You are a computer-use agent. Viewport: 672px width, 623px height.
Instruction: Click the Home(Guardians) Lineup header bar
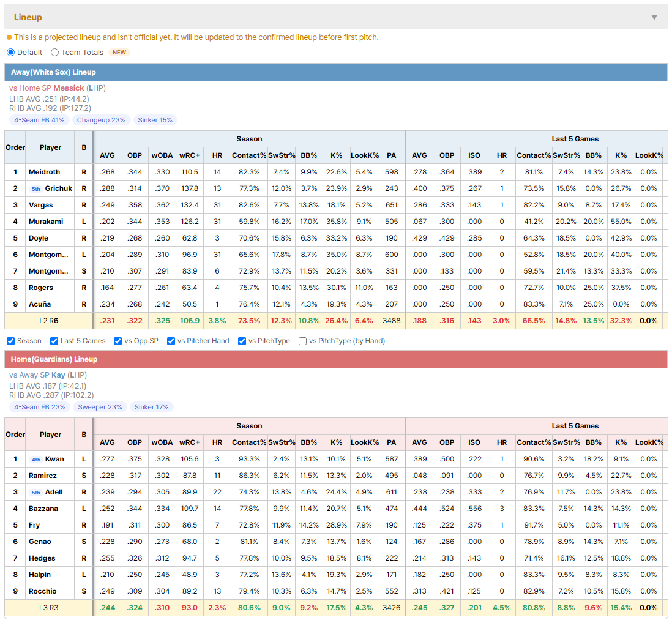click(336, 359)
